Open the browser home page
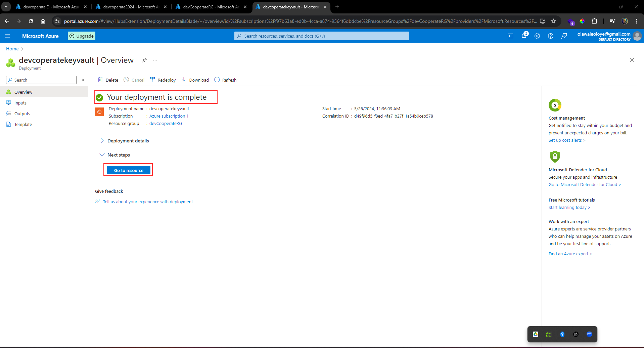The width and height of the screenshot is (644, 348). (43, 21)
